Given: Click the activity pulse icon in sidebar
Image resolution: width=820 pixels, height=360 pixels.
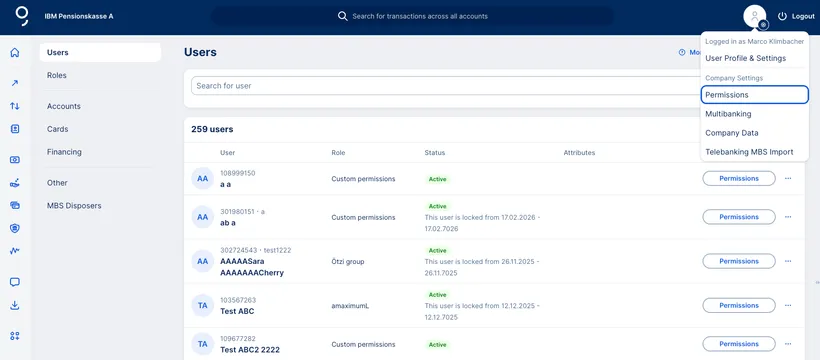Looking at the screenshot, I should [x=15, y=251].
